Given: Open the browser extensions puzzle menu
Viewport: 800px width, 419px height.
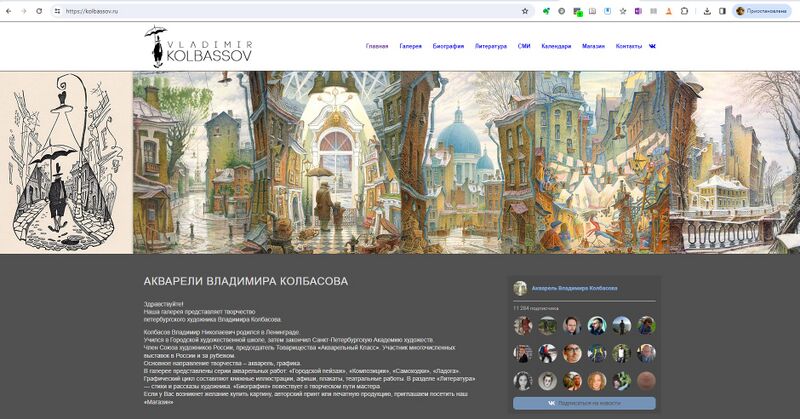Looking at the screenshot, I should [x=684, y=11].
